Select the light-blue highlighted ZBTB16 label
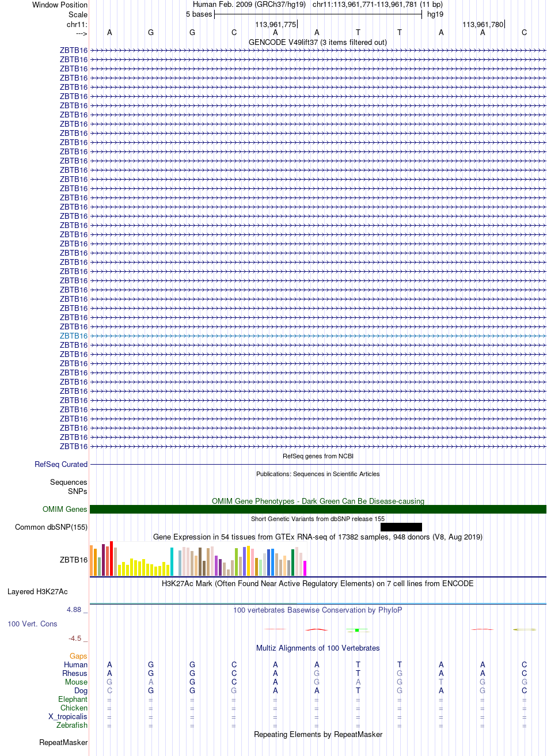547x756 pixels. point(74,336)
